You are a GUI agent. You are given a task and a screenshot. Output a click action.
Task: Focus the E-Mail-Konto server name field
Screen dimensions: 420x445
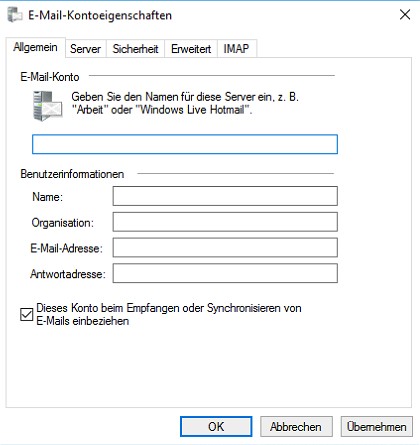pyautogui.click(x=185, y=144)
